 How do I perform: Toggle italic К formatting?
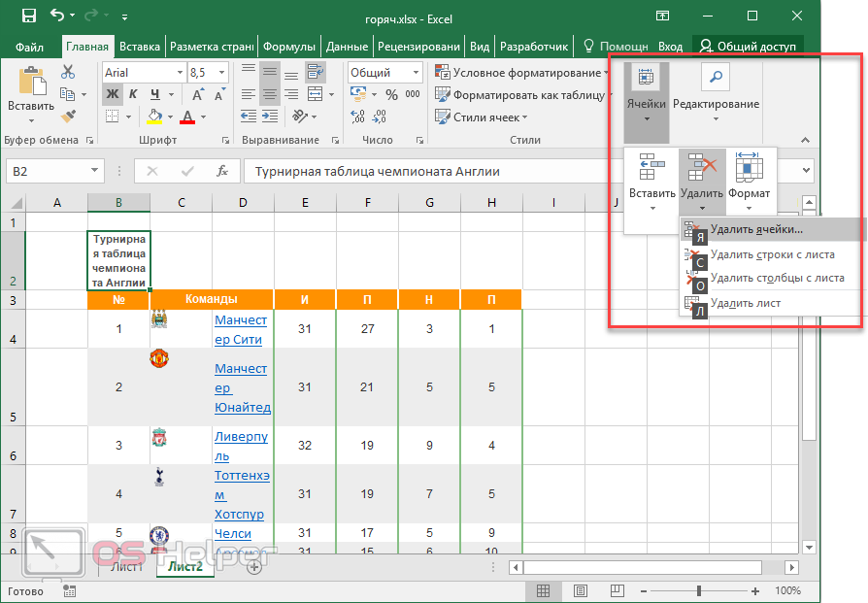coord(134,94)
